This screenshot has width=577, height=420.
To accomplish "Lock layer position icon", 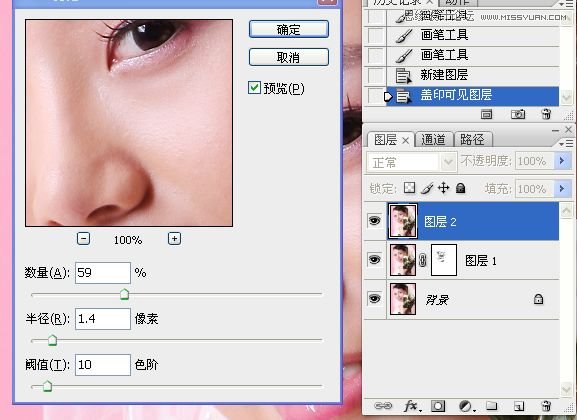I will point(443,188).
